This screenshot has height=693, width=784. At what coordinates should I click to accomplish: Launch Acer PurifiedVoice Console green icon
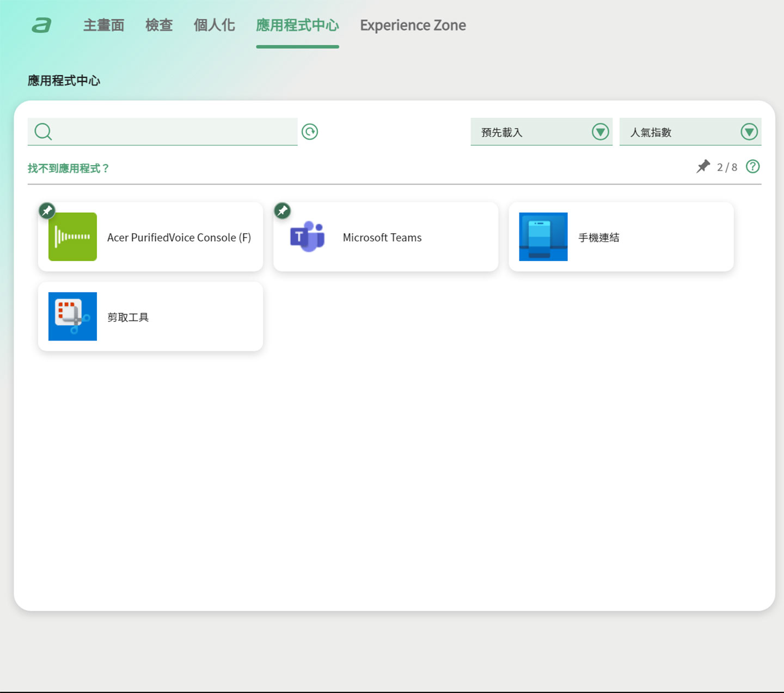[x=72, y=237]
